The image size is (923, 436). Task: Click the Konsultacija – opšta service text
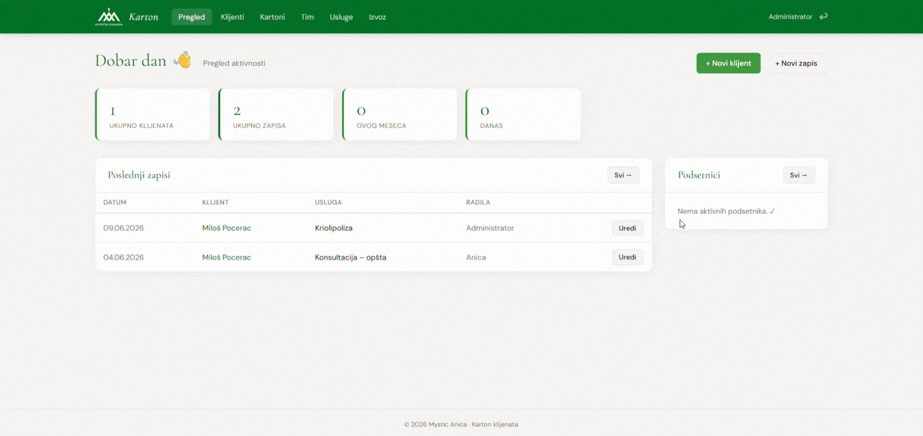pos(351,257)
